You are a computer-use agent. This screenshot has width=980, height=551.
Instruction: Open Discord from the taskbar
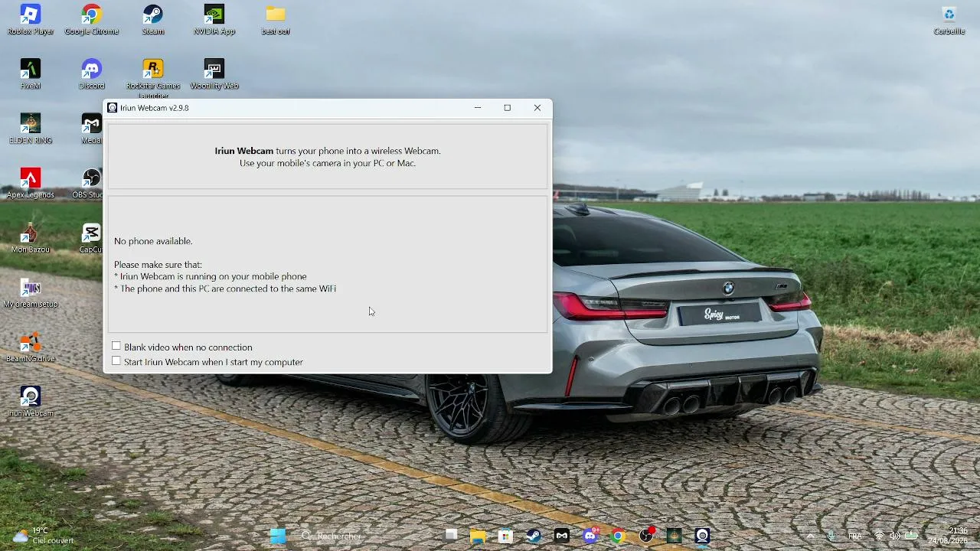pos(590,536)
